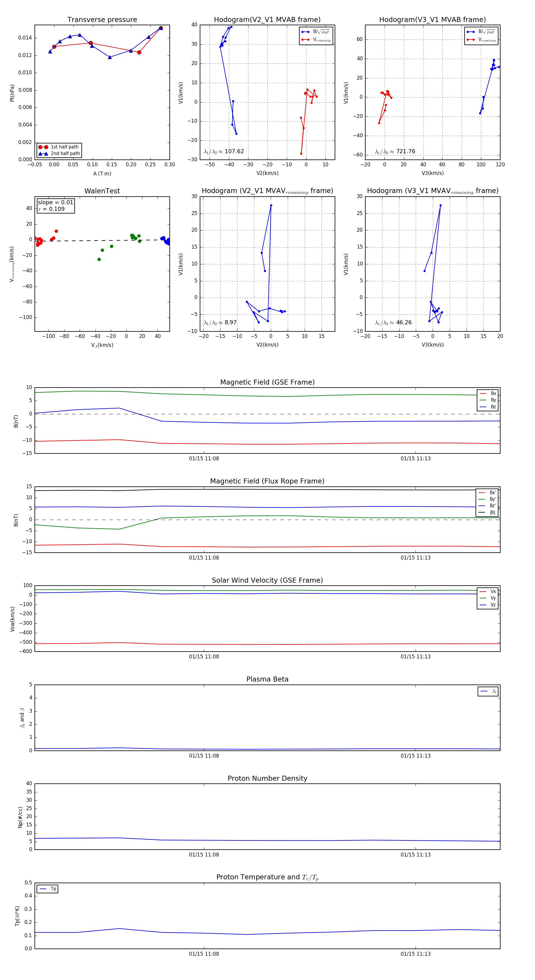Click the "WalenTest" plot title
Image resolution: width=535 pixels, height=980 pixels.
[x=102, y=191]
